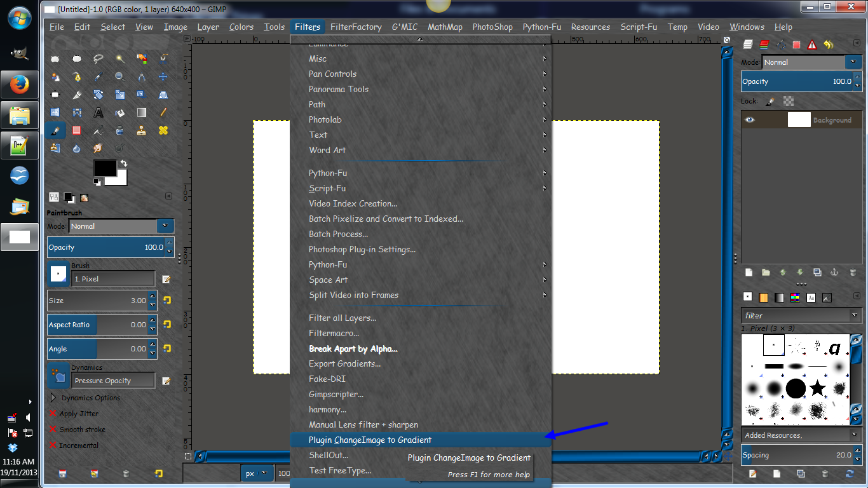Choose the Move tool
868x488 pixels.
click(x=163, y=77)
